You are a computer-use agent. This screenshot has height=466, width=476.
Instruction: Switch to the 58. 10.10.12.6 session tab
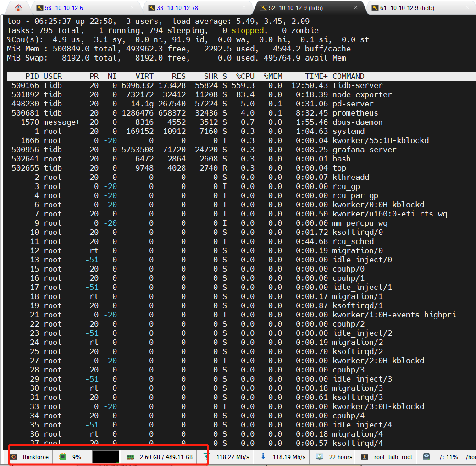coord(64,8)
